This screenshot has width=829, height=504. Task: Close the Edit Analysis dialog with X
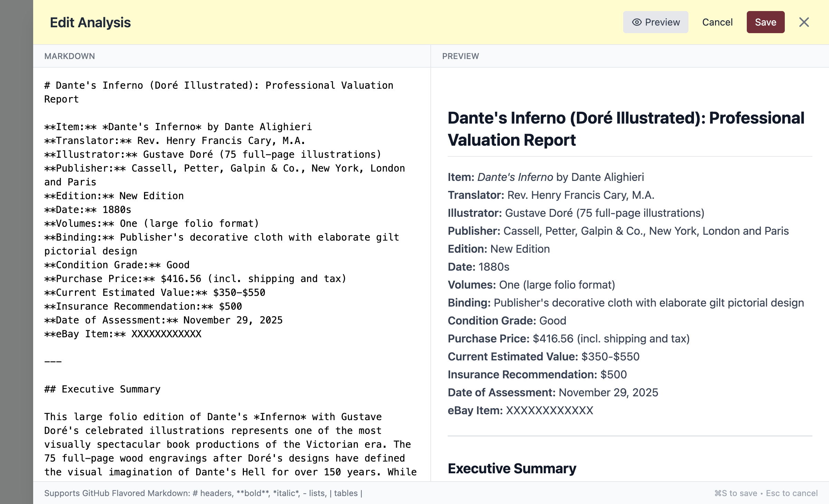point(804,22)
